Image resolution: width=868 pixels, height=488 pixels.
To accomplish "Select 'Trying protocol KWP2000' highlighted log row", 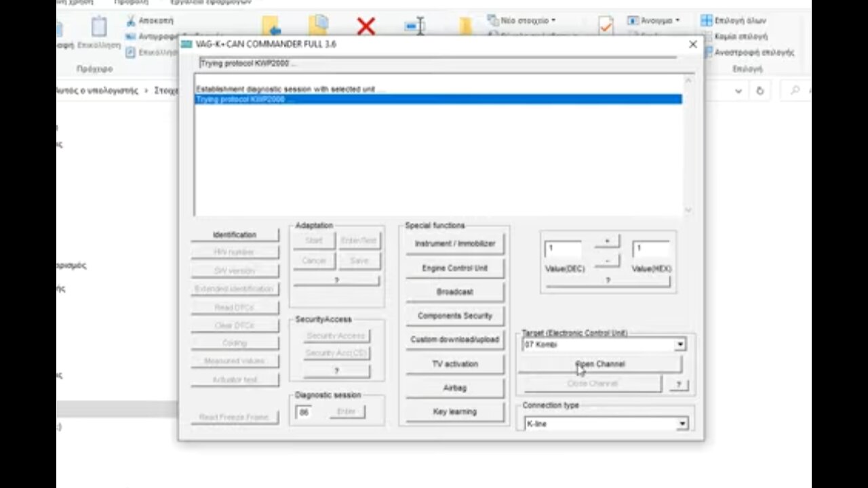I will 438,100.
